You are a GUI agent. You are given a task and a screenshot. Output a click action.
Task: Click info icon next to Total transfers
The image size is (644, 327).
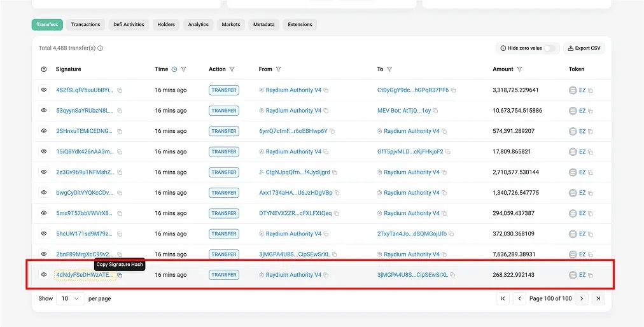click(100, 48)
